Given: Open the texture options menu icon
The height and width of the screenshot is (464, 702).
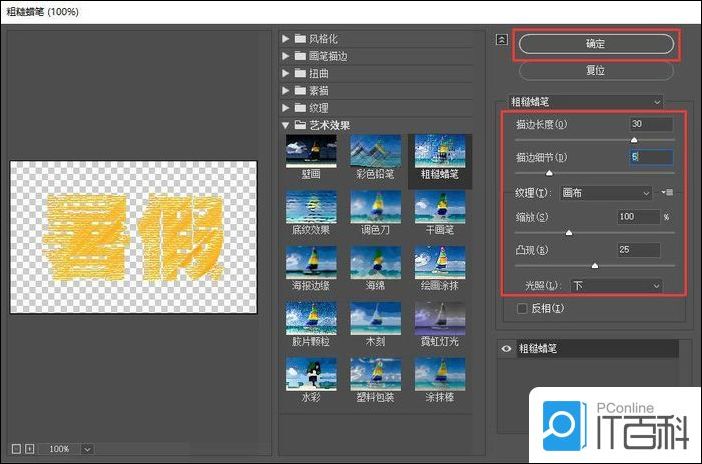Looking at the screenshot, I should tap(668, 192).
